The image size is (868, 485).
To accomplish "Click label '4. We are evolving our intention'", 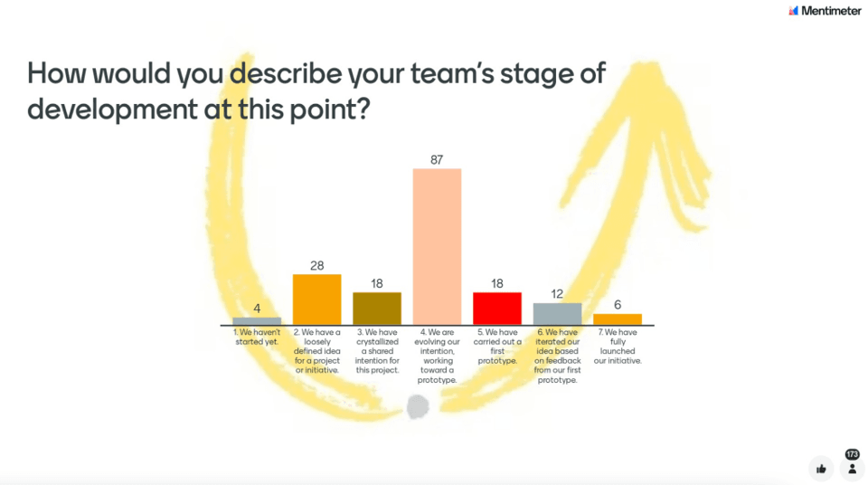I will point(437,356).
